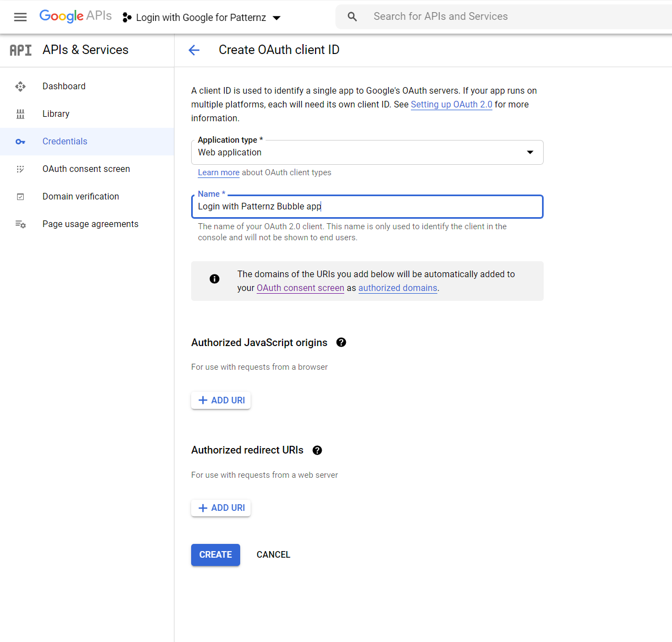672x642 pixels.
Task: Click the Google APIs logo
Action: tap(75, 16)
